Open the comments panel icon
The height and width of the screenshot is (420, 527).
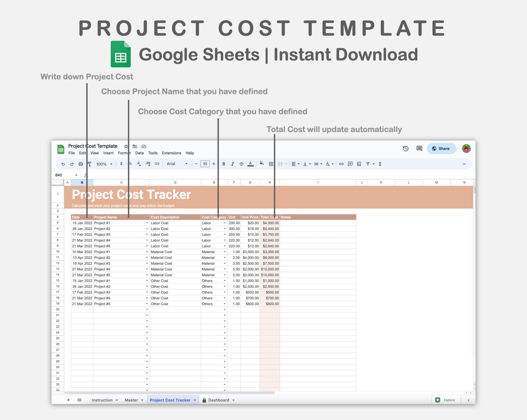[419, 148]
